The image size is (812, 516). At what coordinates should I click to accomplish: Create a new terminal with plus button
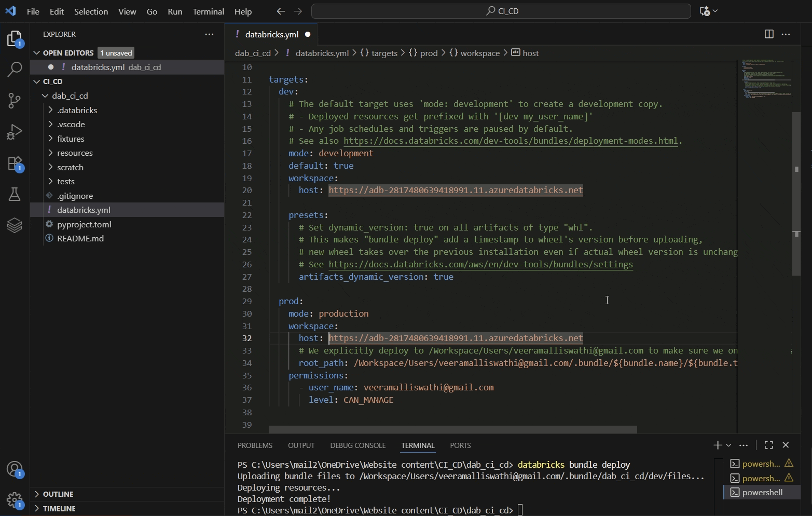tap(718, 445)
